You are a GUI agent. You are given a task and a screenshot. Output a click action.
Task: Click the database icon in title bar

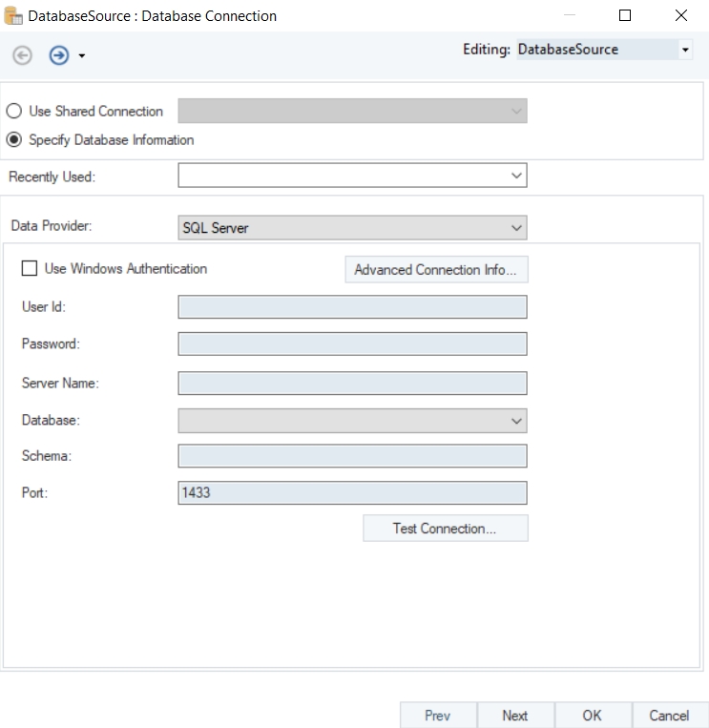13,16
